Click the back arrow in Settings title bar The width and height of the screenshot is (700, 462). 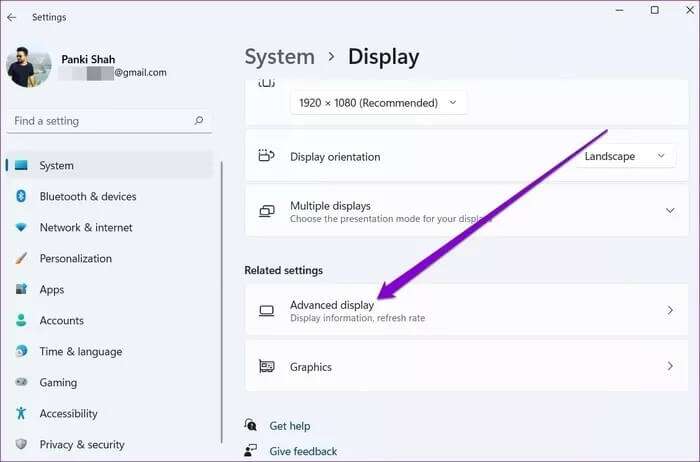point(11,17)
